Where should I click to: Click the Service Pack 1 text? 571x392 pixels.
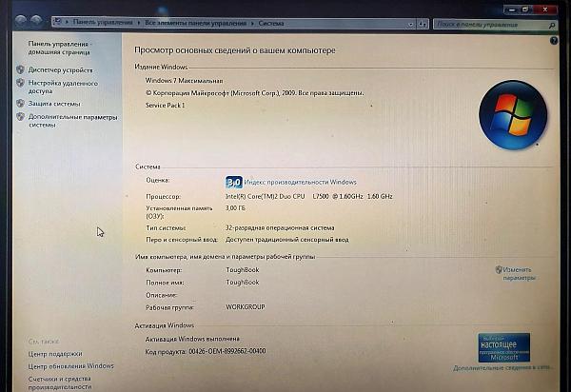(165, 106)
